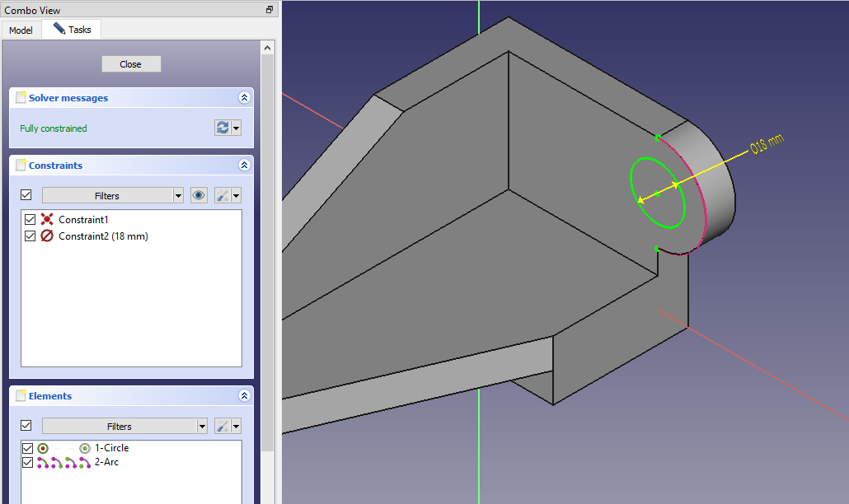
Task: Click the coincident icon of Constraint1
Action: [47, 220]
